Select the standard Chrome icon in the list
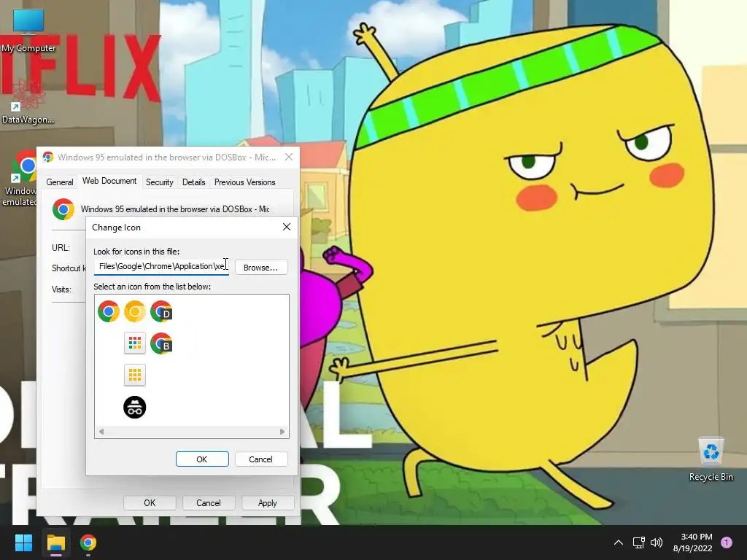This screenshot has width=747, height=560. coord(109,311)
